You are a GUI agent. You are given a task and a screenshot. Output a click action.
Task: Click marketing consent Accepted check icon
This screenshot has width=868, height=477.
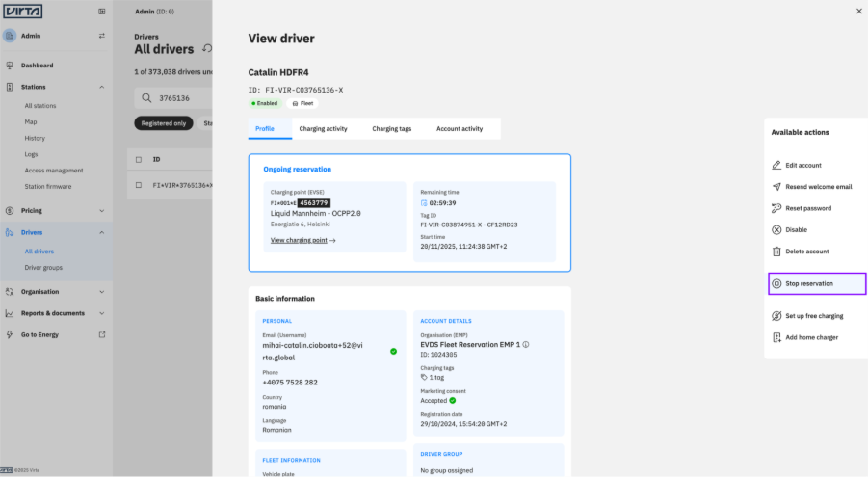pos(453,401)
